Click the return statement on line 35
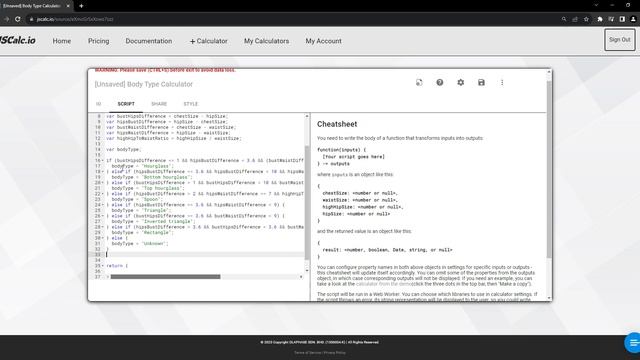The width and height of the screenshot is (640, 360). point(117,266)
